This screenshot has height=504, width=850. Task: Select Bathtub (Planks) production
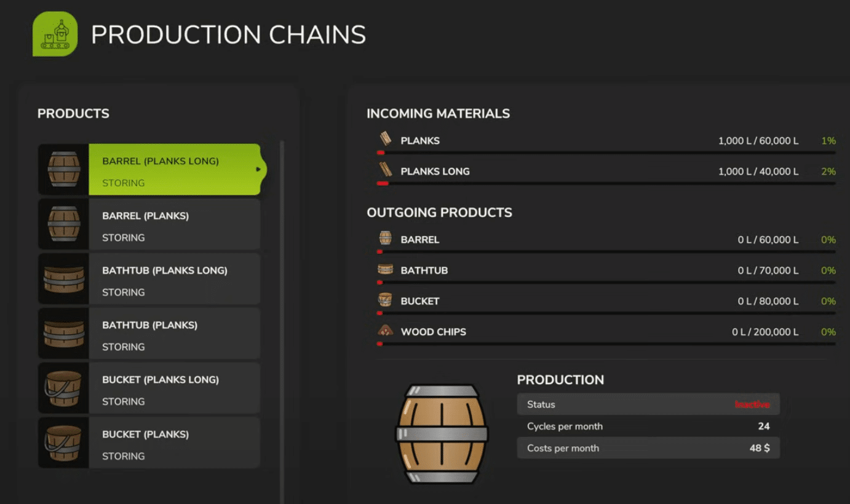click(x=174, y=334)
